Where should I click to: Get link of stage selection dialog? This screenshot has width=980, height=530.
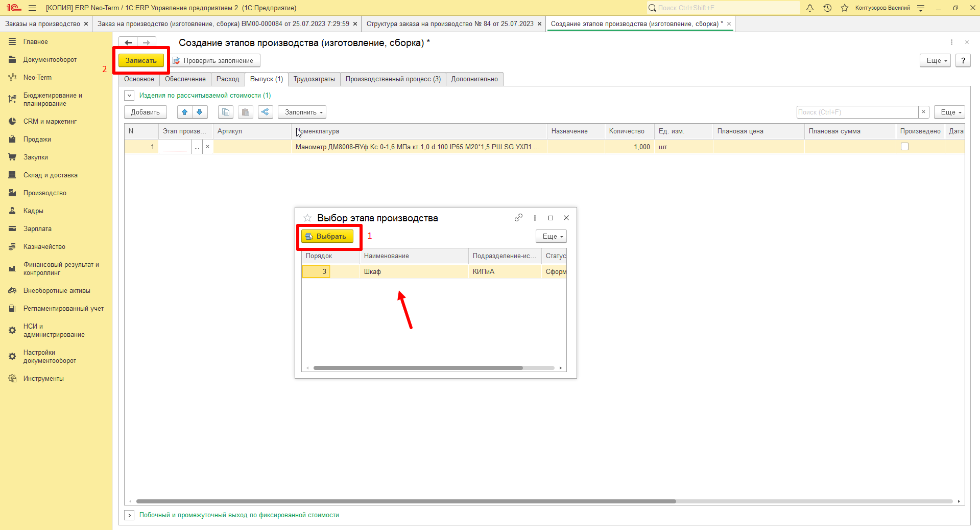[x=518, y=218]
